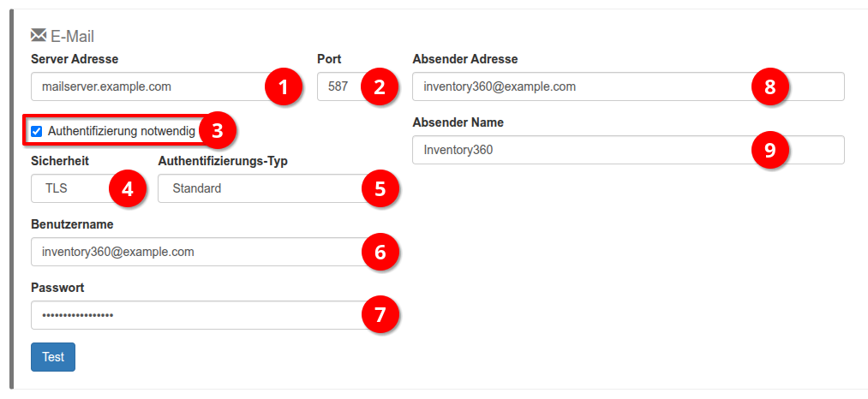Screen dimensions: 868x399
Task: Click red marker number 2
Action: [x=380, y=86]
